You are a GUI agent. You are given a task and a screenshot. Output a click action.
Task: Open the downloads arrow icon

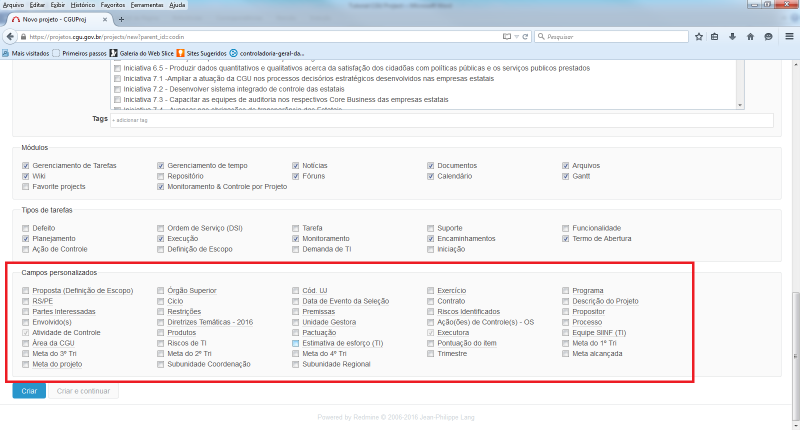click(733, 36)
